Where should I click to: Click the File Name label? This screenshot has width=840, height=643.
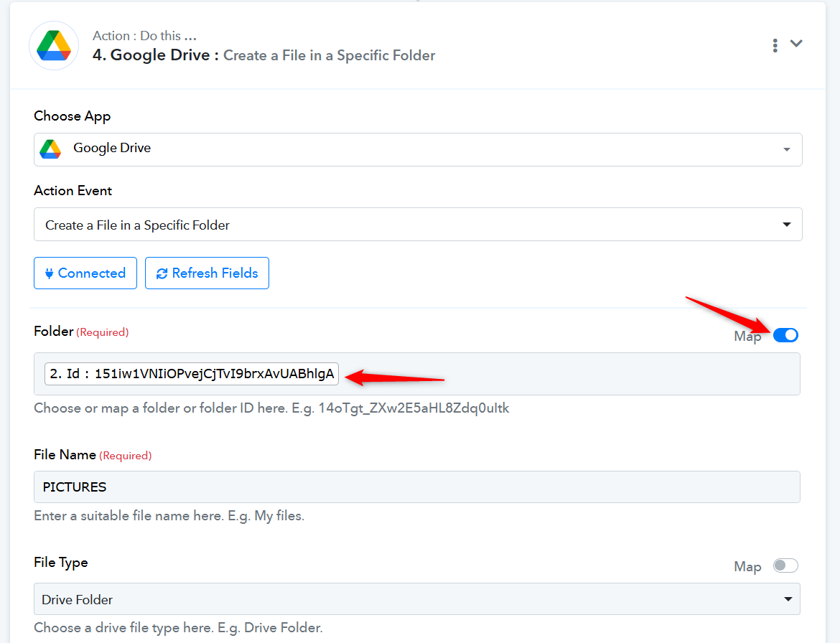click(65, 454)
